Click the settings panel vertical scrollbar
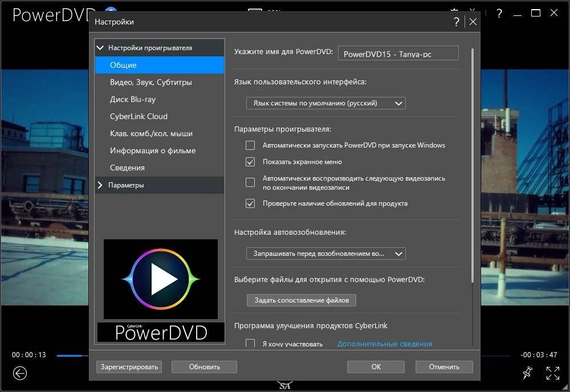 [x=472, y=165]
